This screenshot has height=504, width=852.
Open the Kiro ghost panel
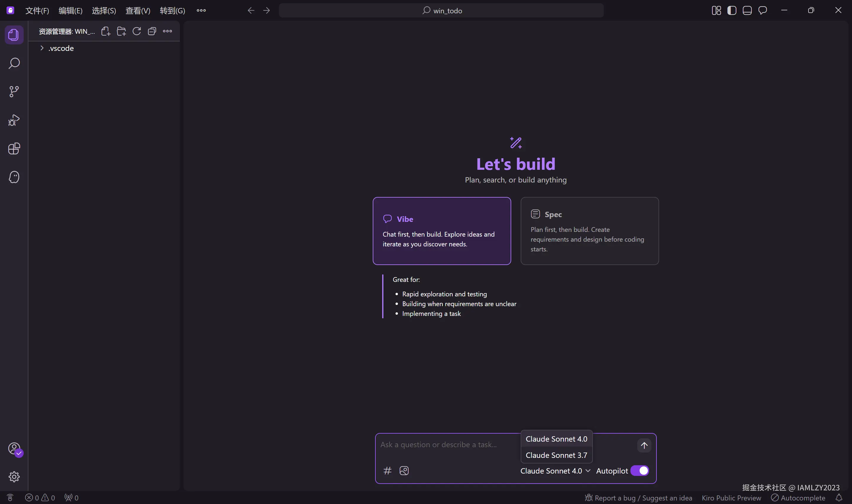click(x=14, y=177)
